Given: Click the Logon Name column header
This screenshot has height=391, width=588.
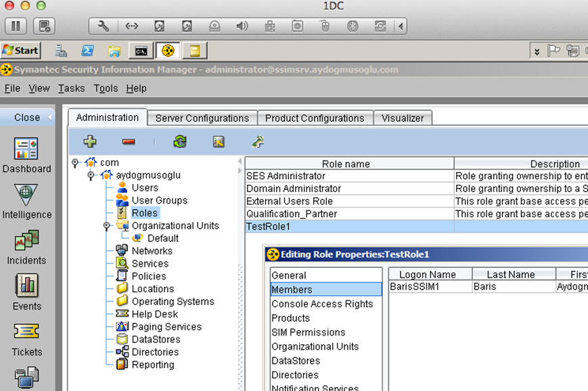Looking at the screenshot, I should pyautogui.click(x=430, y=275).
